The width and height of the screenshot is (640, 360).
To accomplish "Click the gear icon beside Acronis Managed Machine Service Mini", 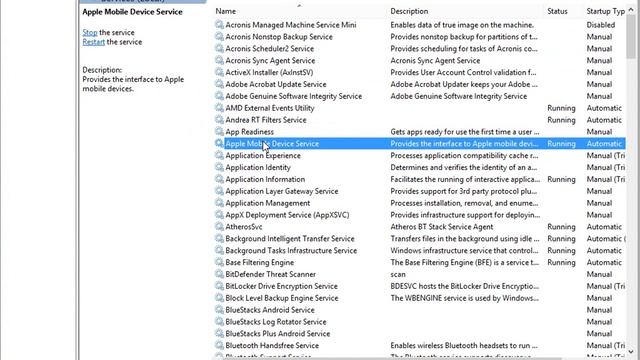I will click(219, 24).
